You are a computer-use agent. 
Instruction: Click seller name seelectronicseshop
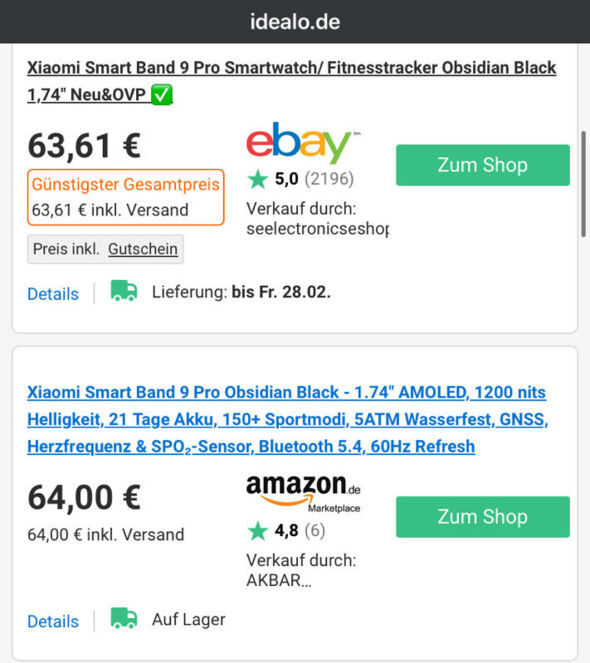click(x=318, y=229)
